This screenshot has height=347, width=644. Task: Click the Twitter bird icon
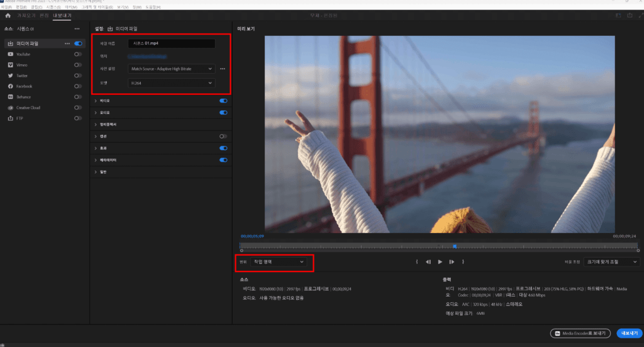tap(10, 76)
